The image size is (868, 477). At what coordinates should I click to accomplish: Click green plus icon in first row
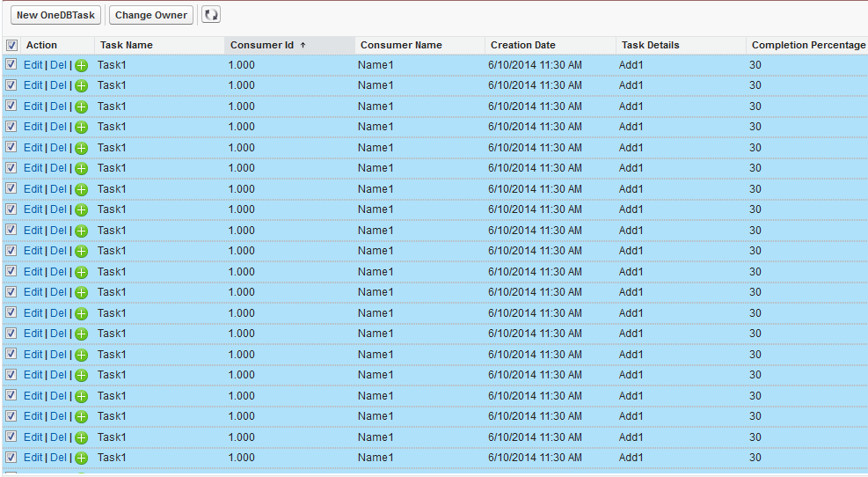[x=81, y=65]
